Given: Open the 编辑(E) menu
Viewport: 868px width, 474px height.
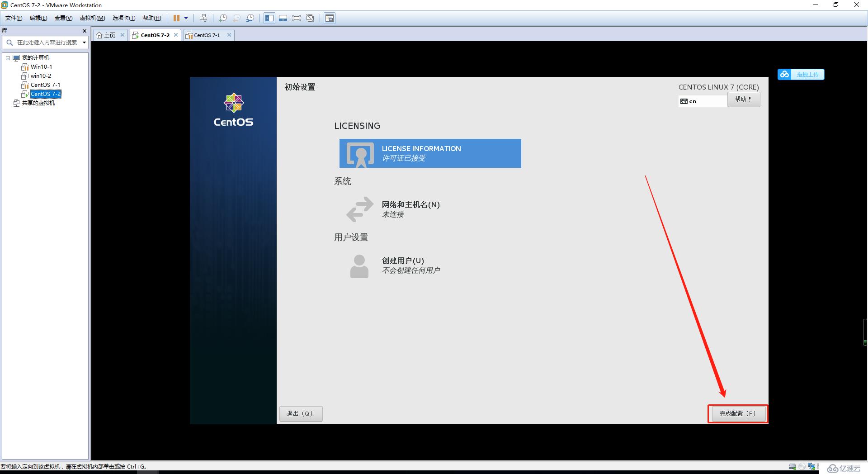Looking at the screenshot, I should pyautogui.click(x=38, y=18).
